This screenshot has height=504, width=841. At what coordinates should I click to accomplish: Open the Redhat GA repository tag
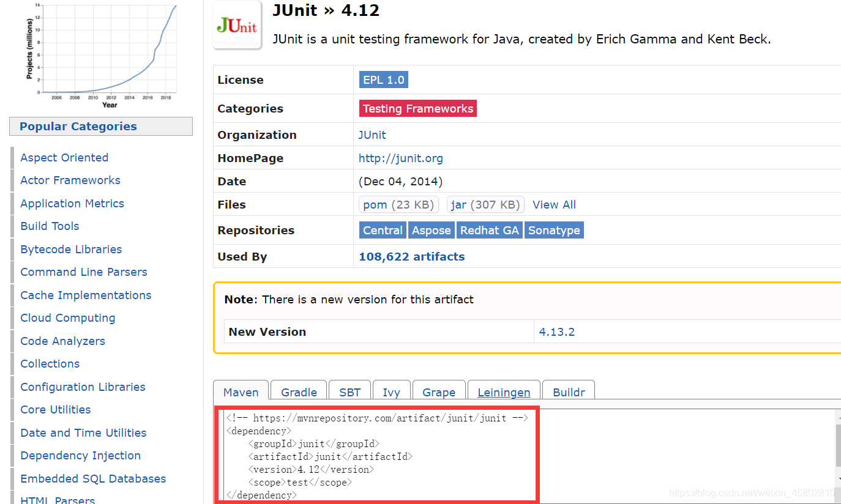[x=490, y=230]
